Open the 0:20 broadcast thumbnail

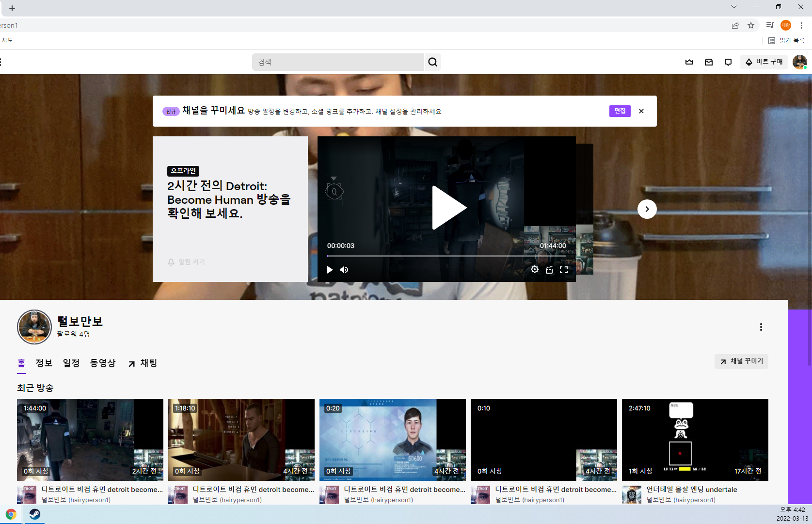point(393,440)
